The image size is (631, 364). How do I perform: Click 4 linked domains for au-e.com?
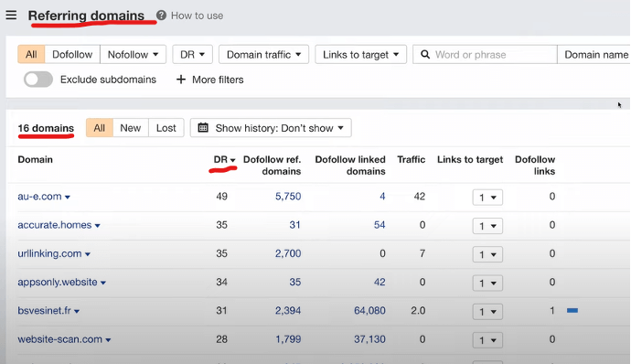tap(382, 197)
